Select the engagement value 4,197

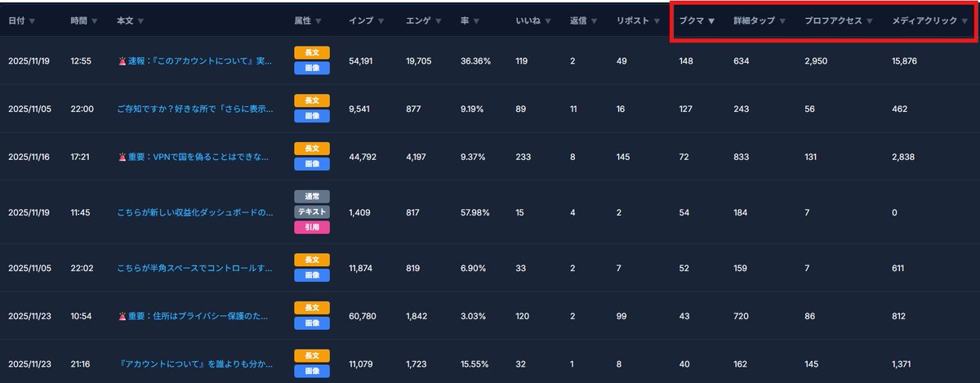coord(416,156)
